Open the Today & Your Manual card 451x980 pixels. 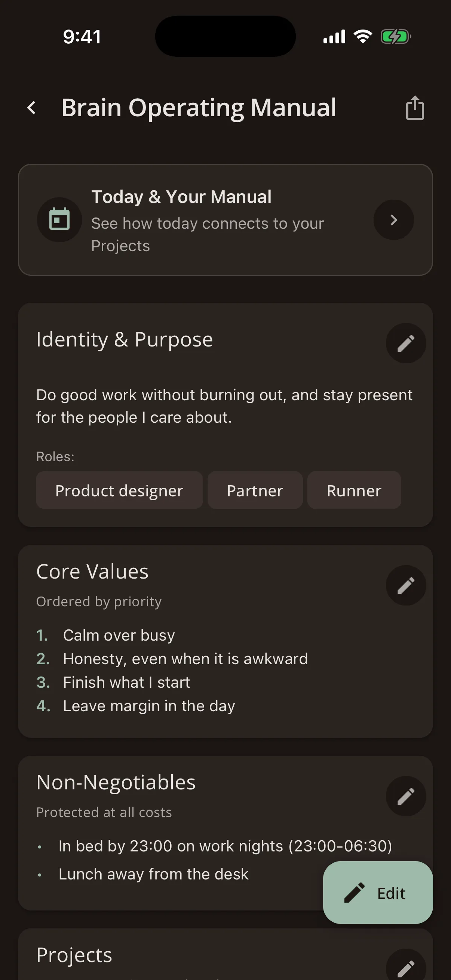click(225, 220)
